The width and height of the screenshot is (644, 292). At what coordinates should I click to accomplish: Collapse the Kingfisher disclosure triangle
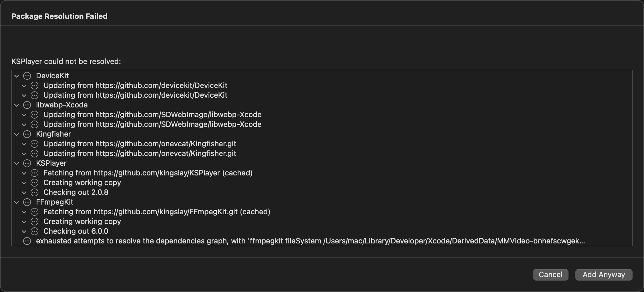[x=17, y=134]
